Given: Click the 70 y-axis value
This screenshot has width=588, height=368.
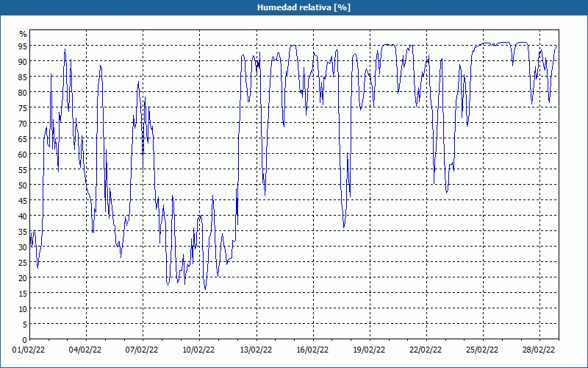Looking at the screenshot, I should [23, 124].
